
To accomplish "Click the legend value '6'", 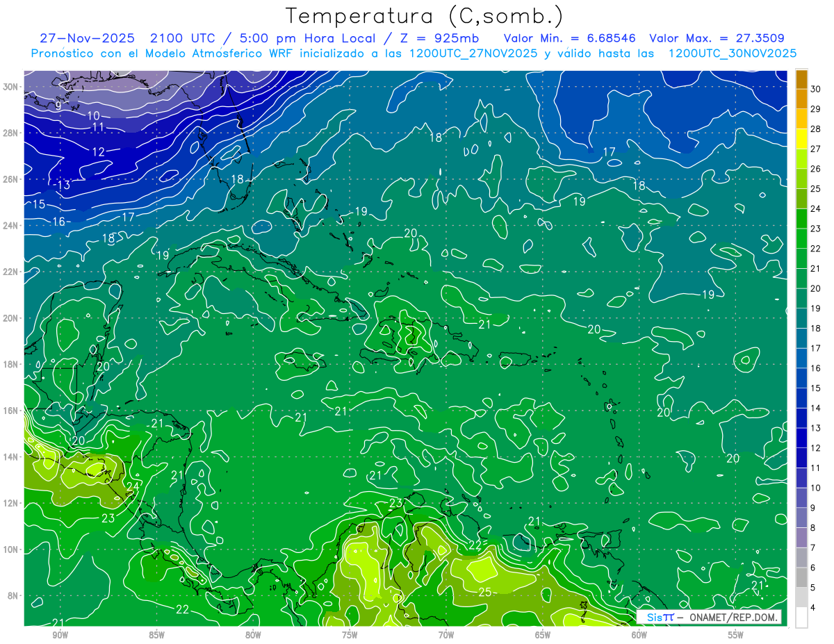I will tap(813, 568).
